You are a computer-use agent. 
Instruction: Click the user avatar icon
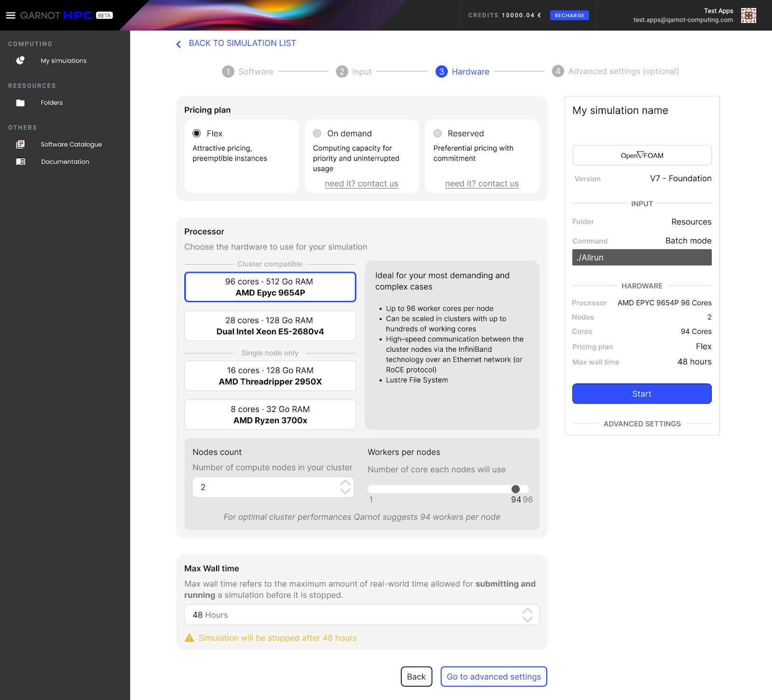coord(748,15)
